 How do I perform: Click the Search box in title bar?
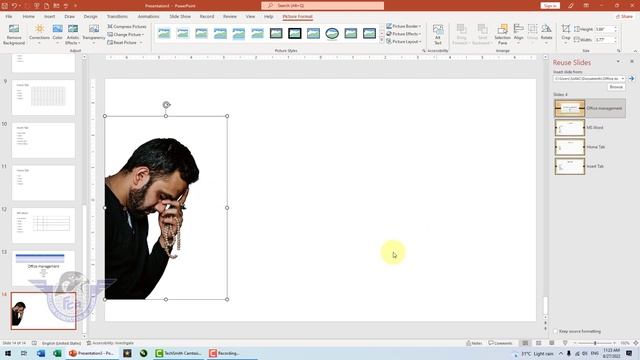tap(322, 6)
